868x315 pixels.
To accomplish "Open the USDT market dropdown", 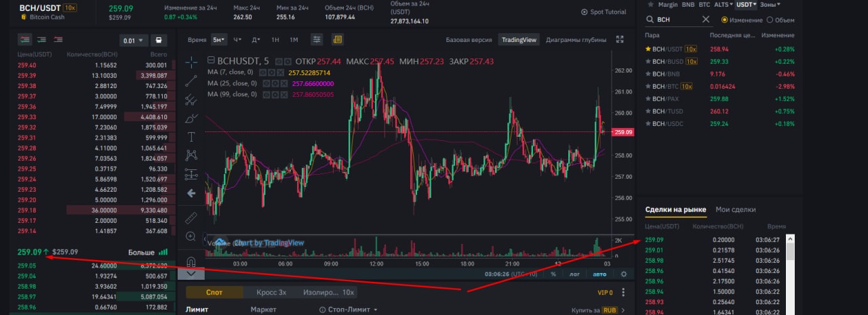I will [747, 4].
